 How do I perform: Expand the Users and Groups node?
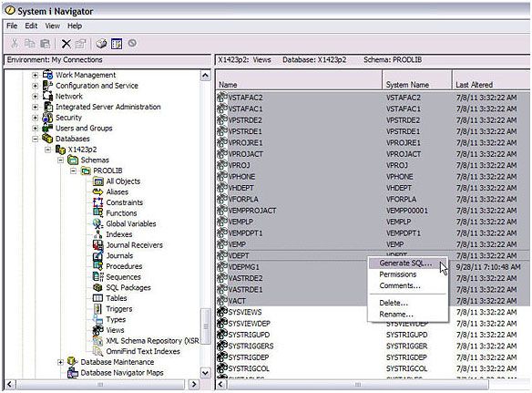36,129
